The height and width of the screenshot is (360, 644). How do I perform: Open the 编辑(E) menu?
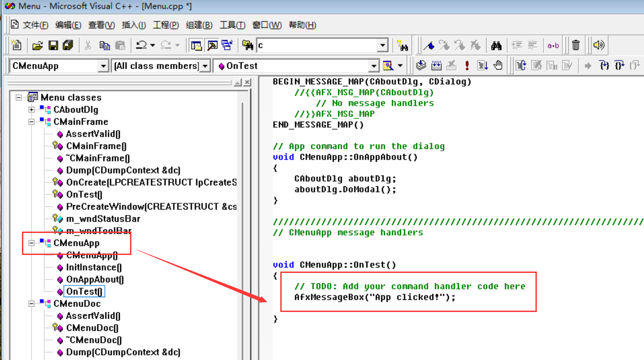tap(68, 25)
